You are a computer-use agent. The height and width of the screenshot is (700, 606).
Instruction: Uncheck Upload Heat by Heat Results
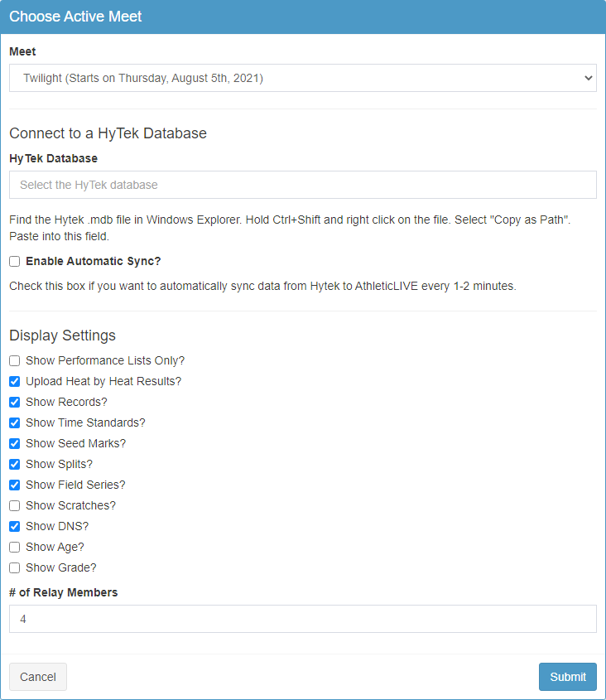pyautogui.click(x=15, y=381)
